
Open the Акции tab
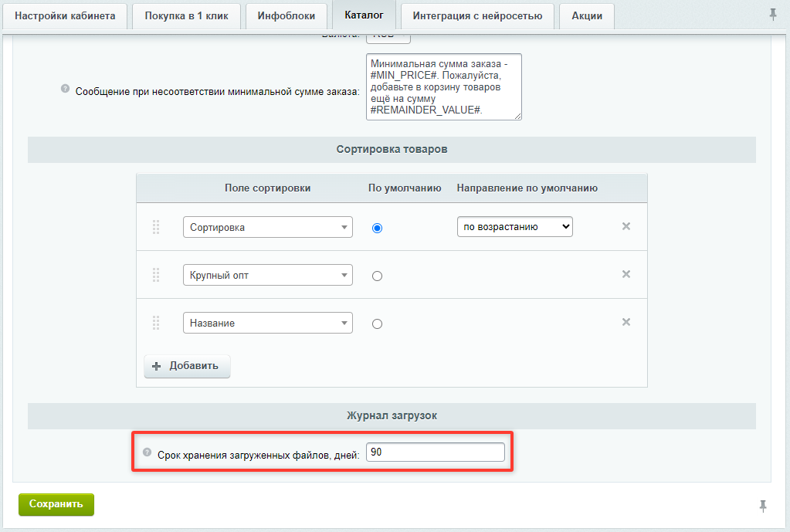pyautogui.click(x=587, y=16)
